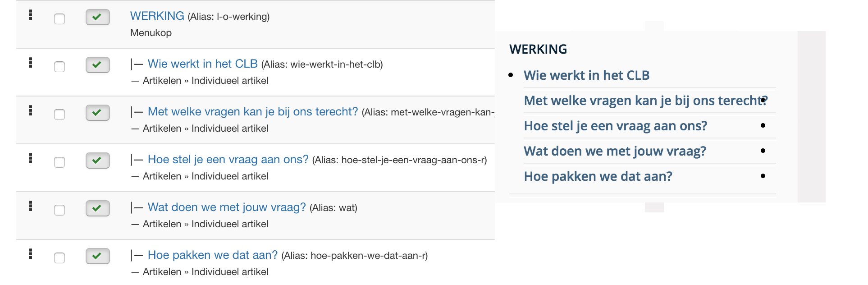The width and height of the screenshot is (868, 285).
Task: Unpublish WERKING via its green check icon
Action: [98, 17]
